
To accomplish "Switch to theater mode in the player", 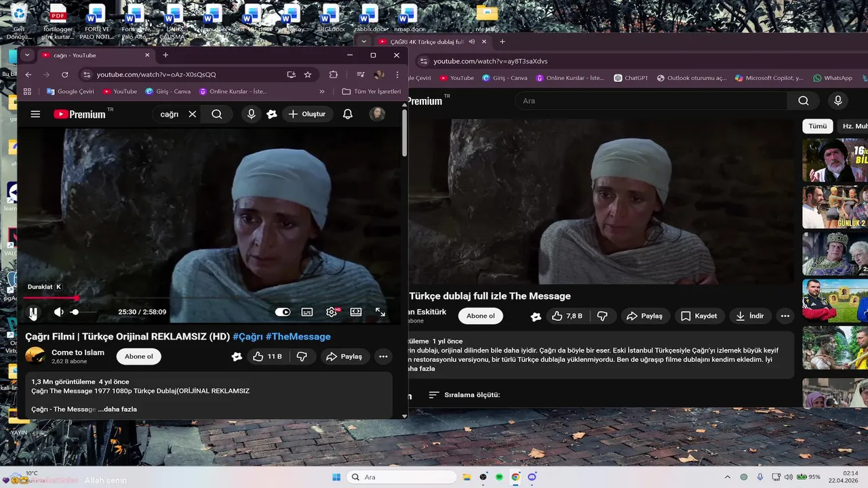I will click(x=356, y=312).
